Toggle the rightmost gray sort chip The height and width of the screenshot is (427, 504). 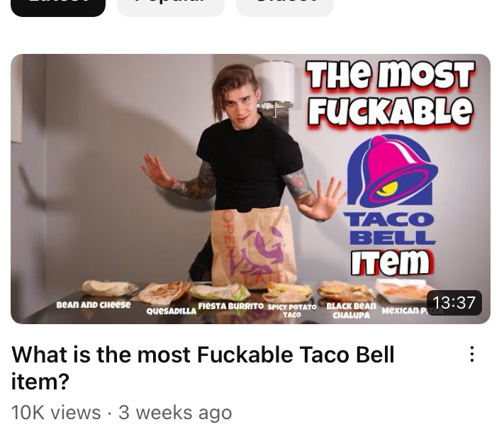coord(285,6)
